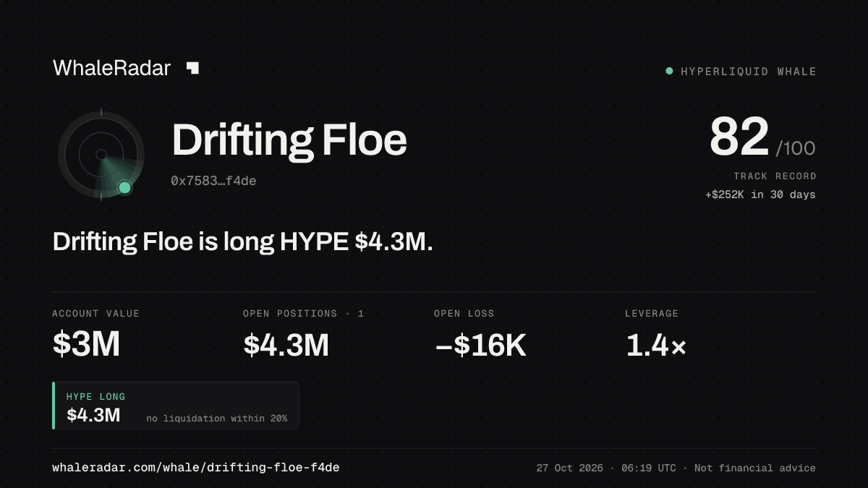Click the green dot before HYPERLIQUID WHALE
The height and width of the screenshot is (488, 868).
(669, 71)
